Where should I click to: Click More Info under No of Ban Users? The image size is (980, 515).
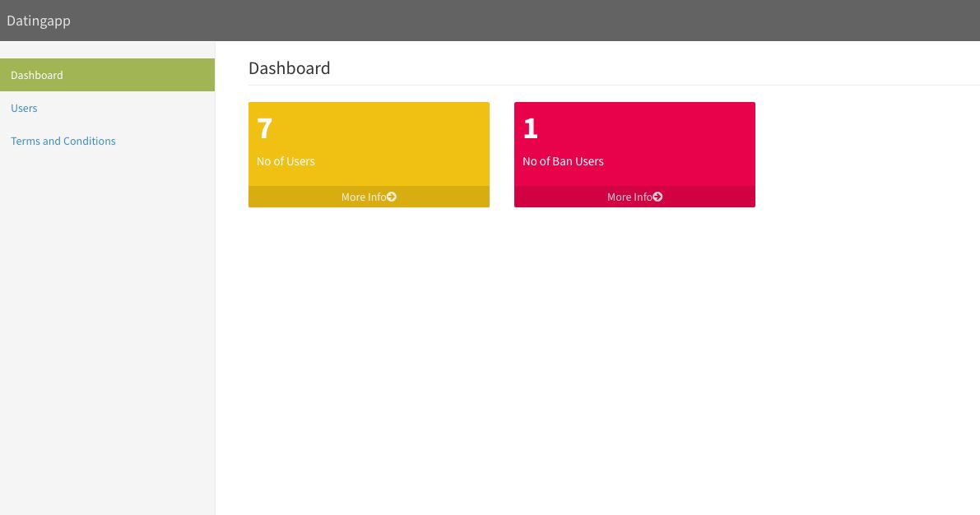pos(634,197)
